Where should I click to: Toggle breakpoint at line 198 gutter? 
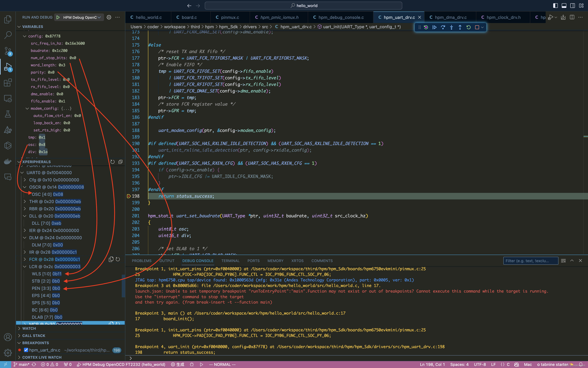pos(129,196)
